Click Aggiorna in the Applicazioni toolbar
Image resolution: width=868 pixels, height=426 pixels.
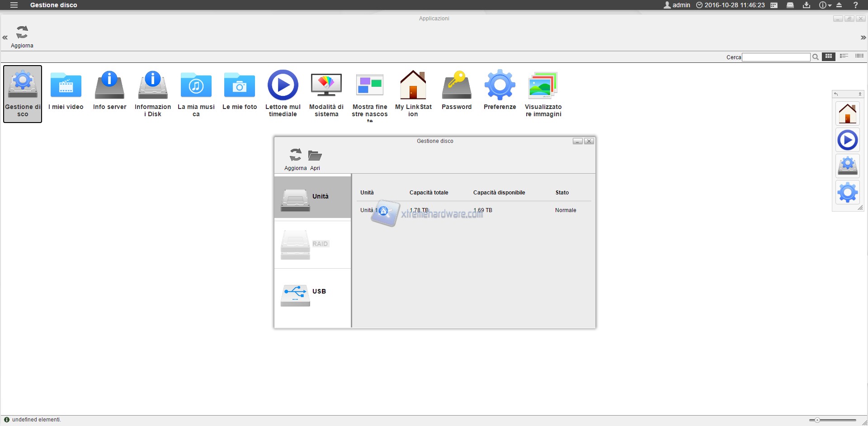(22, 36)
